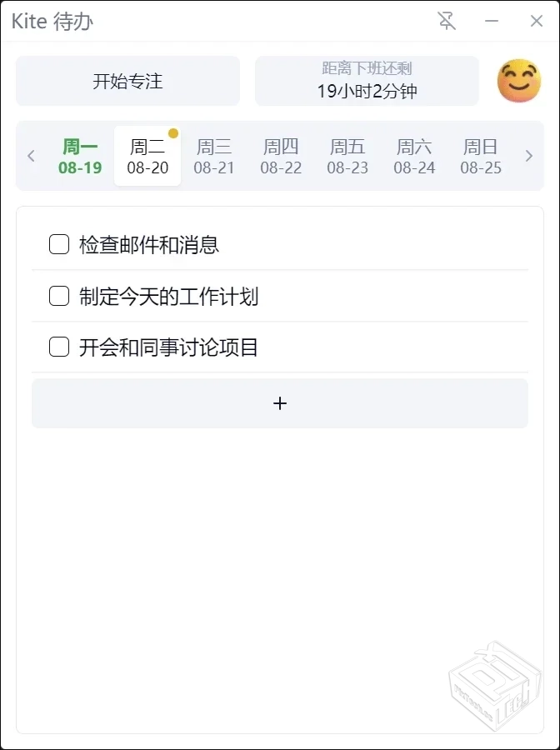Click the Kite logo watermark
The image size is (560, 750).
(492, 683)
